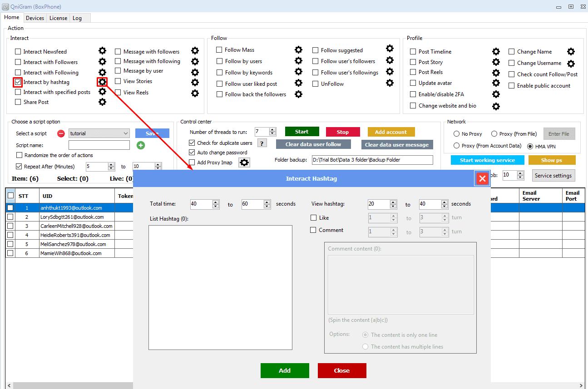Open settings gear for Interact Newsfeed
588x389 pixels.
(103, 51)
